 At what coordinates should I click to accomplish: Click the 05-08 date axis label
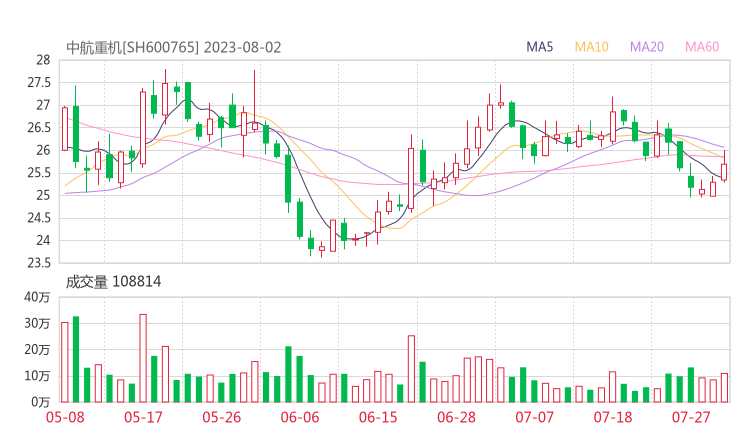[x=65, y=417]
